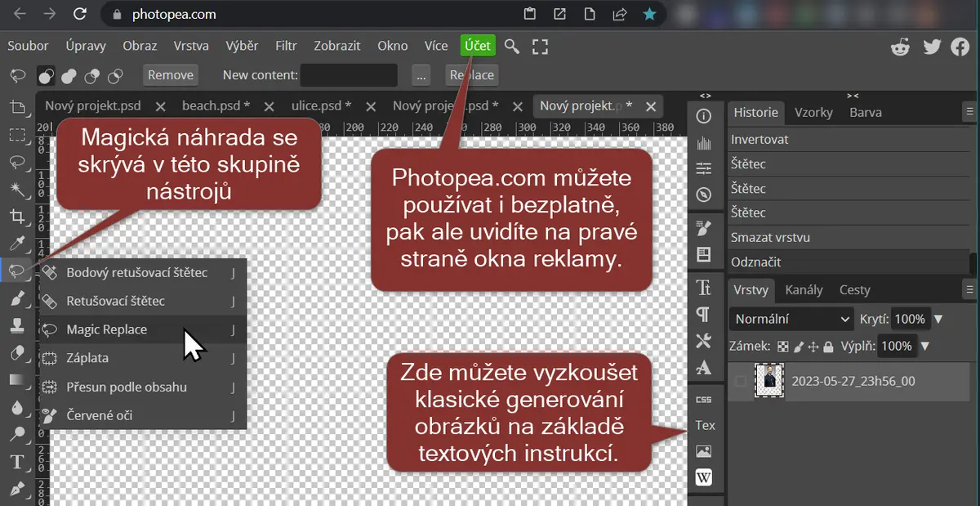This screenshot has height=506, width=980.
Task: Open Photopea's Twitter page icon
Action: pyautogui.click(x=932, y=47)
